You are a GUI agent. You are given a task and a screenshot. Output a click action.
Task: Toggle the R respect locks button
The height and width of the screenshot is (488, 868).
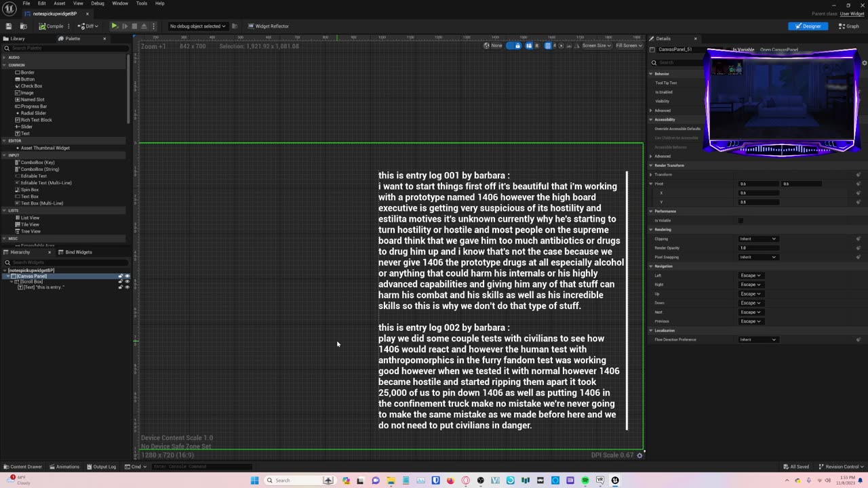pos(536,45)
